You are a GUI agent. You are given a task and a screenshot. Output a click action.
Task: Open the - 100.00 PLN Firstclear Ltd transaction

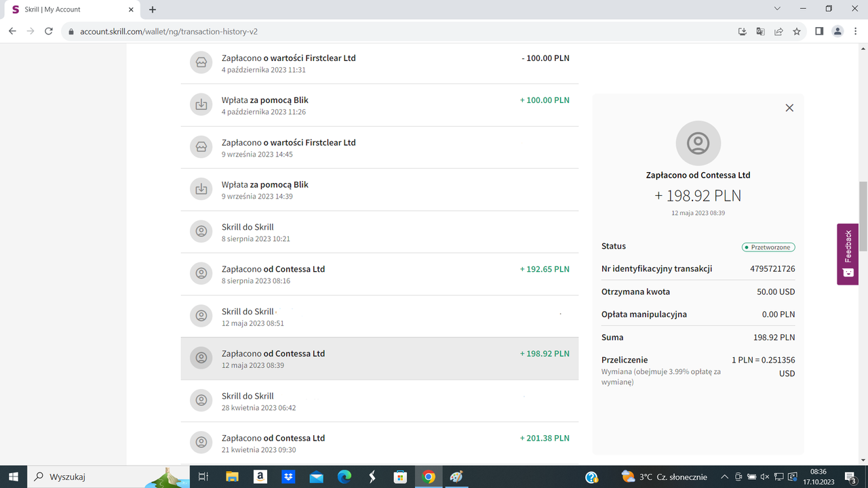click(380, 63)
